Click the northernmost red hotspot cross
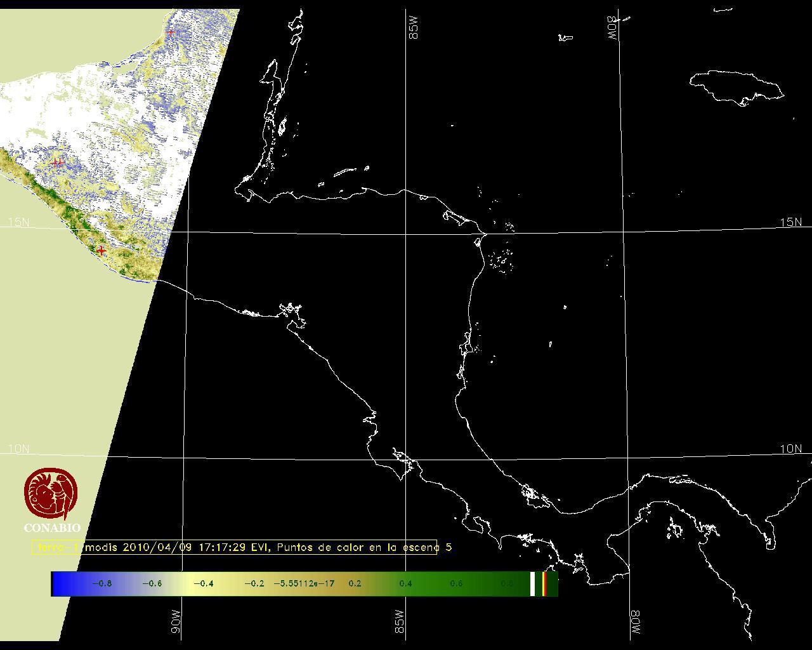The width and height of the screenshot is (812, 650). pos(170,32)
